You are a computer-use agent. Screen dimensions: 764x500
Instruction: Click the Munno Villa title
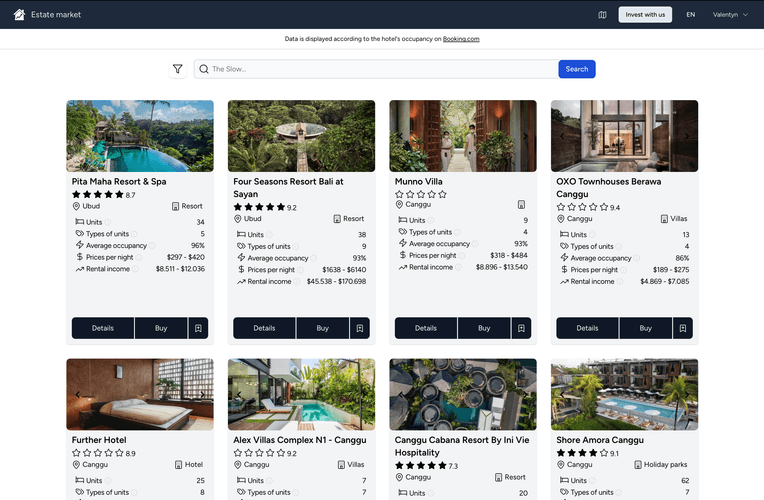(419, 181)
